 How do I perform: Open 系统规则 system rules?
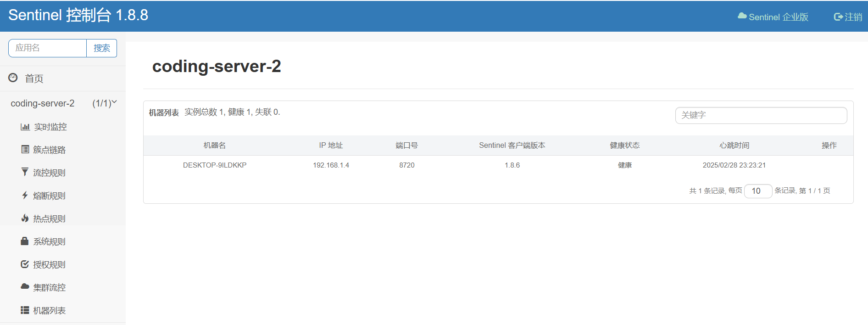49,241
